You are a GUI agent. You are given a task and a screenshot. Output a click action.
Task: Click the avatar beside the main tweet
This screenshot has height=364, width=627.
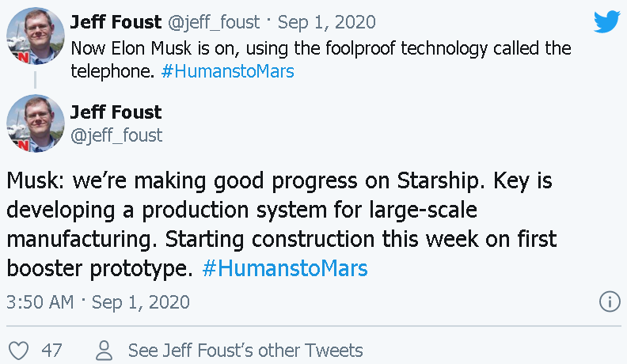tap(35, 123)
